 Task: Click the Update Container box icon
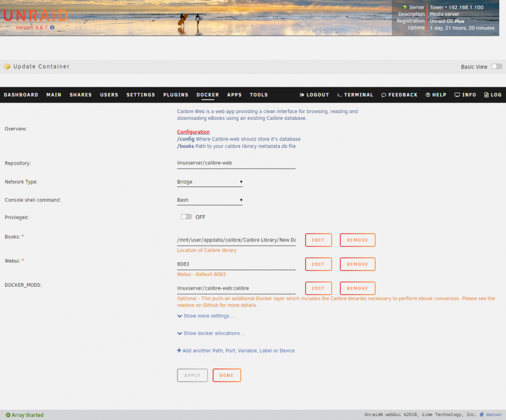(7, 67)
